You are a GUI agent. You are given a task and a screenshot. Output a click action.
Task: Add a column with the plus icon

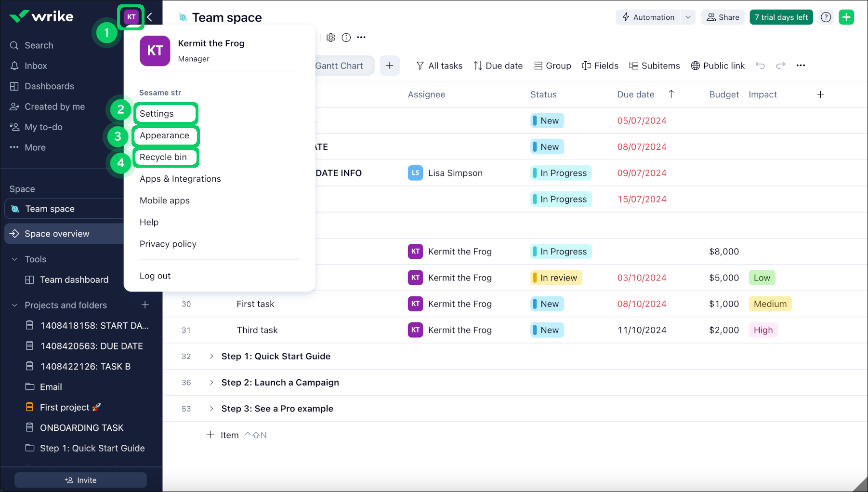pyautogui.click(x=820, y=94)
